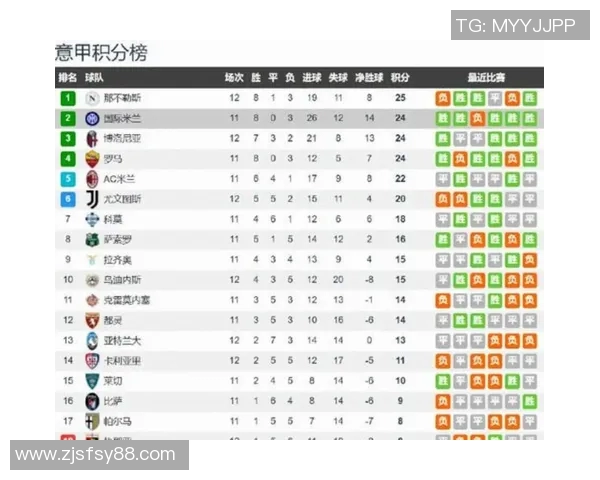Click the Cagliari club logo
The height and width of the screenshot is (480, 600).
coord(92,361)
